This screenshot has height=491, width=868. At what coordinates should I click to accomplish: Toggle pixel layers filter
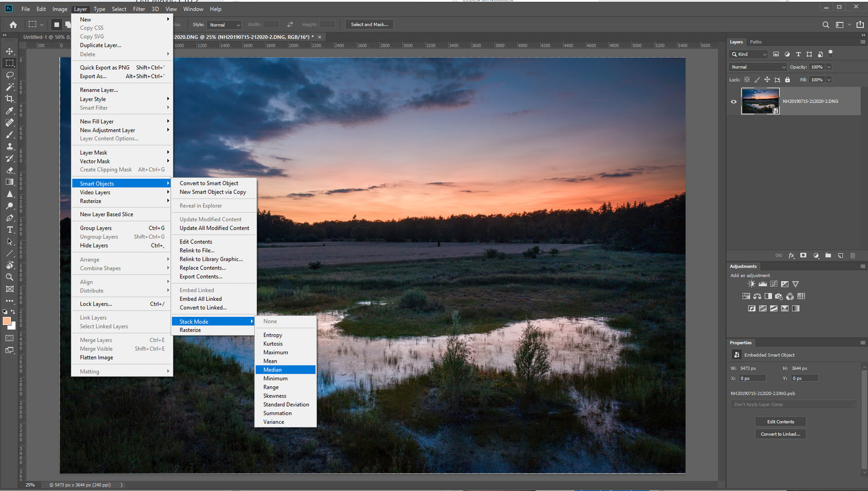click(x=776, y=54)
